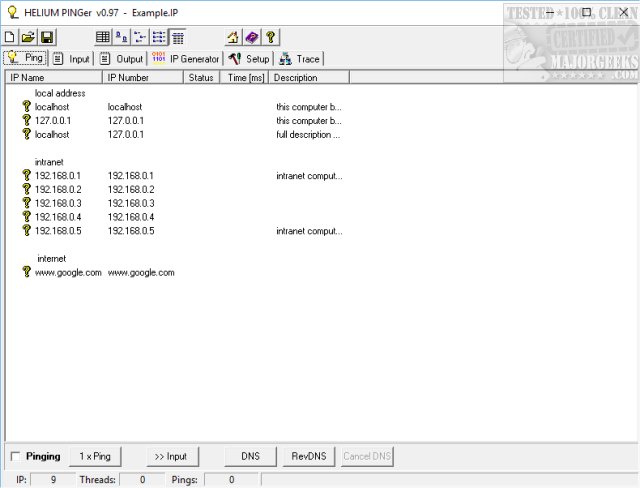Viewport: 640px width, 488px height.
Task: Click the IP count field showing 9
Action: [x=53, y=479]
